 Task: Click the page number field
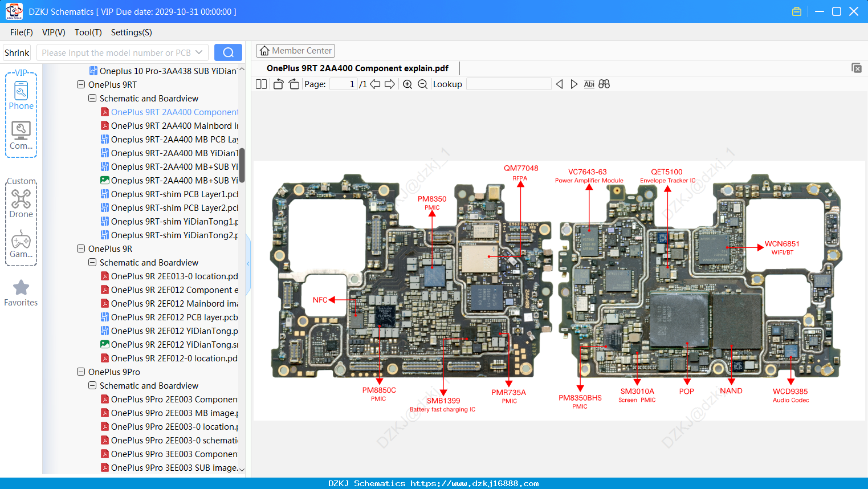(x=344, y=84)
